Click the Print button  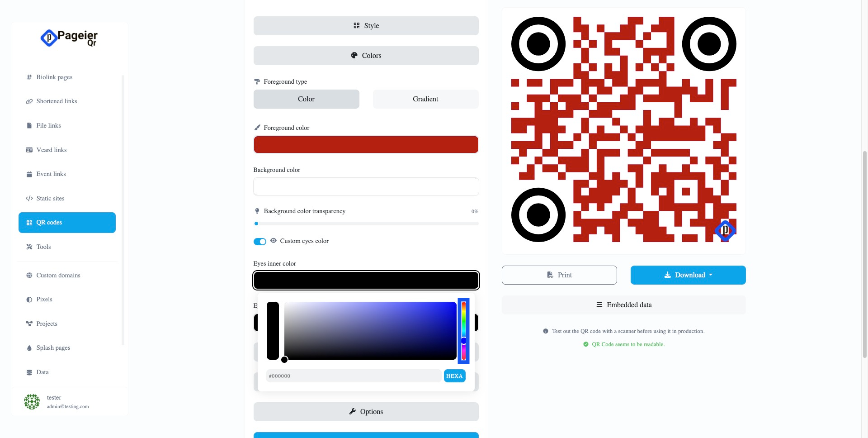pyautogui.click(x=559, y=275)
